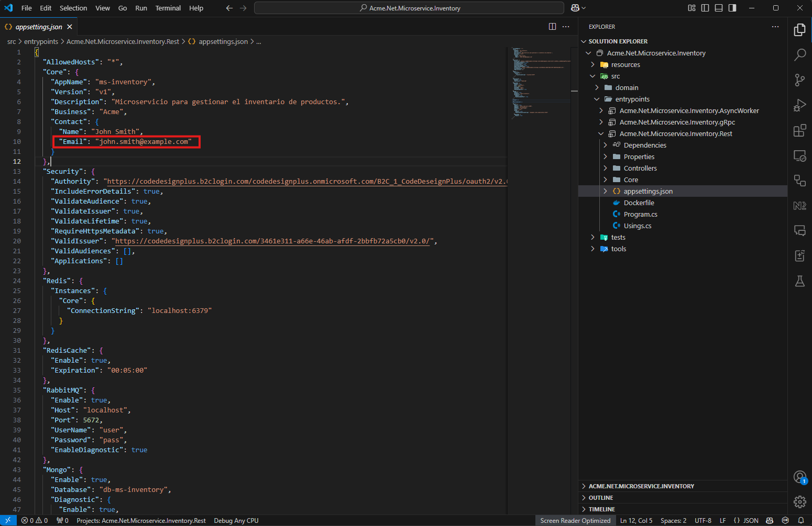Go to line via Ln 12, Col 5
This screenshot has height=526, width=812.
(x=636, y=520)
